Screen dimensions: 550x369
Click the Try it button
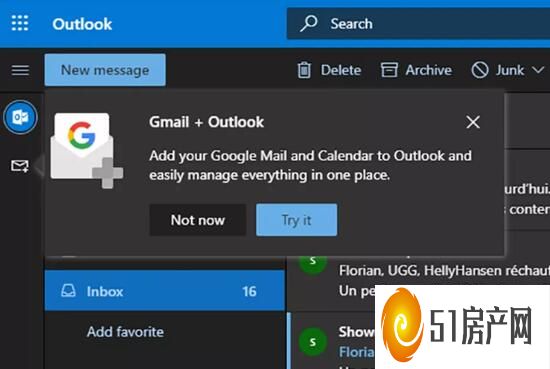296,220
